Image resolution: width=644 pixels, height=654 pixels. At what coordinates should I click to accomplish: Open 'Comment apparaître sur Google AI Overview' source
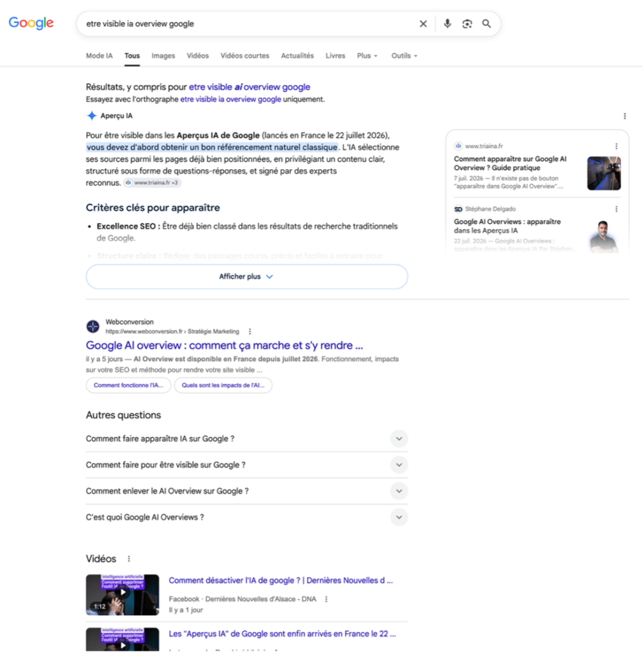[x=511, y=163]
